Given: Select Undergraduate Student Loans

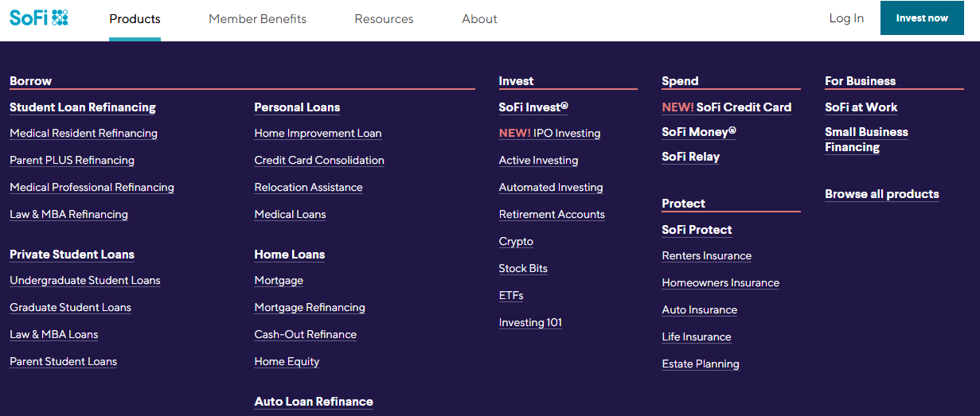Looking at the screenshot, I should tap(85, 281).
